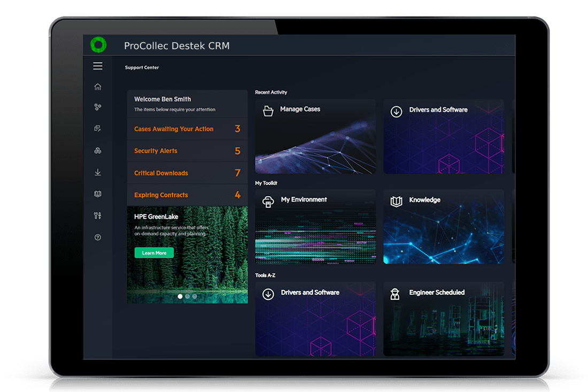
Task: Open the hamburger menu in the sidebar
Action: click(x=97, y=66)
